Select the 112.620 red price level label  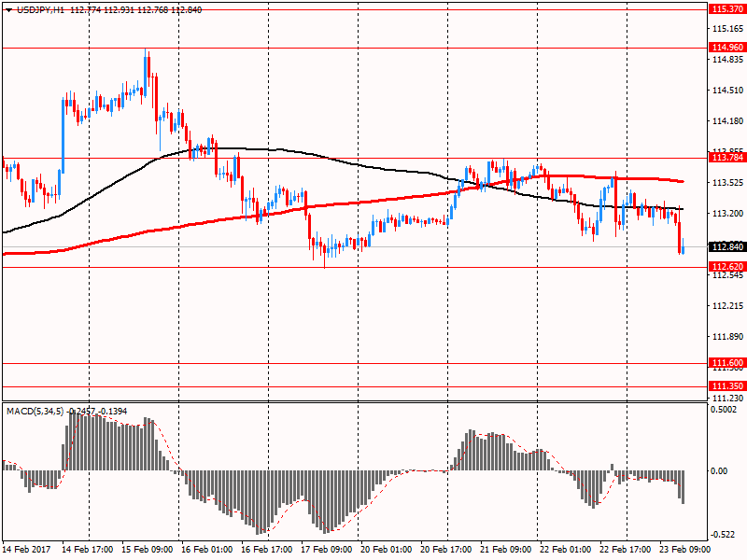[x=726, y=266]
